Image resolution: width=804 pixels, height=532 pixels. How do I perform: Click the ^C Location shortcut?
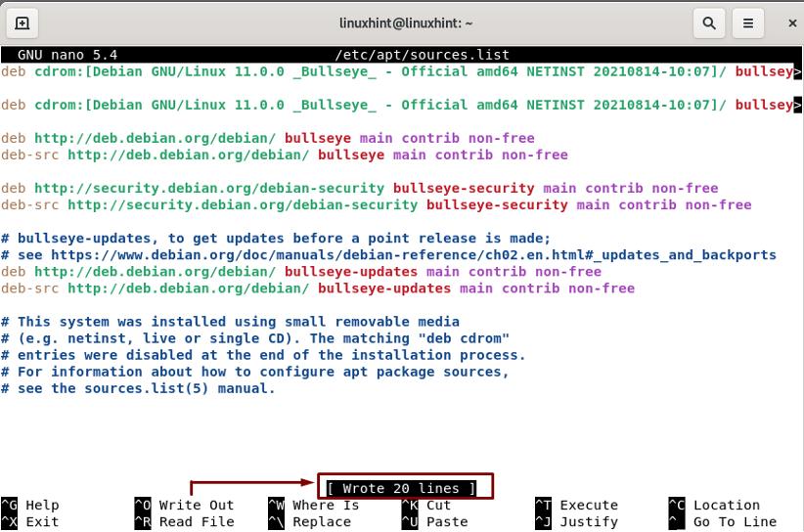714,505
